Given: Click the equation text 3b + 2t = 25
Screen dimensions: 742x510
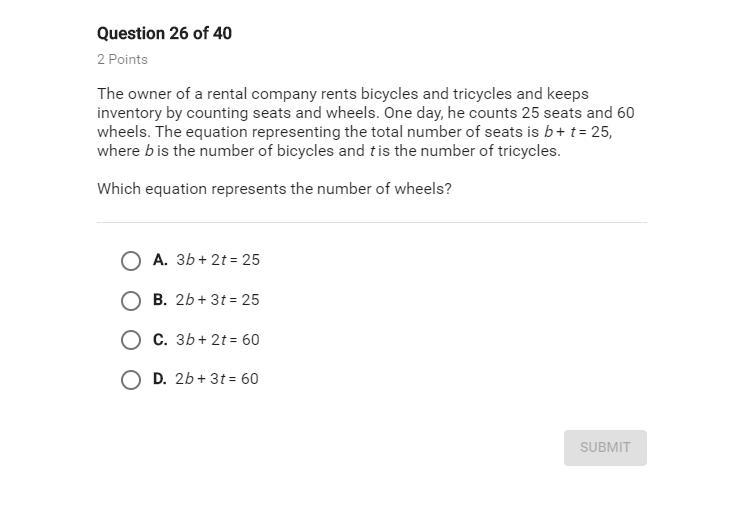Looking at the screenshot, I should point(218,260).
